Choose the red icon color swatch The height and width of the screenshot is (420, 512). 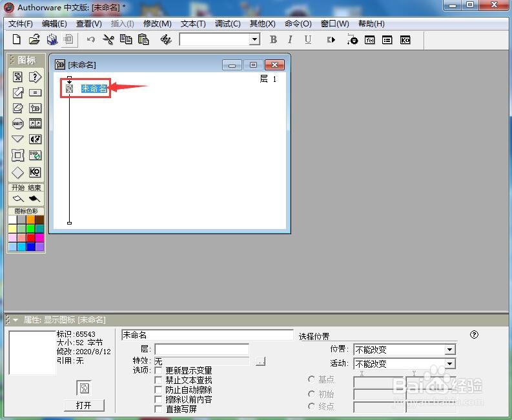coord(30,237)
